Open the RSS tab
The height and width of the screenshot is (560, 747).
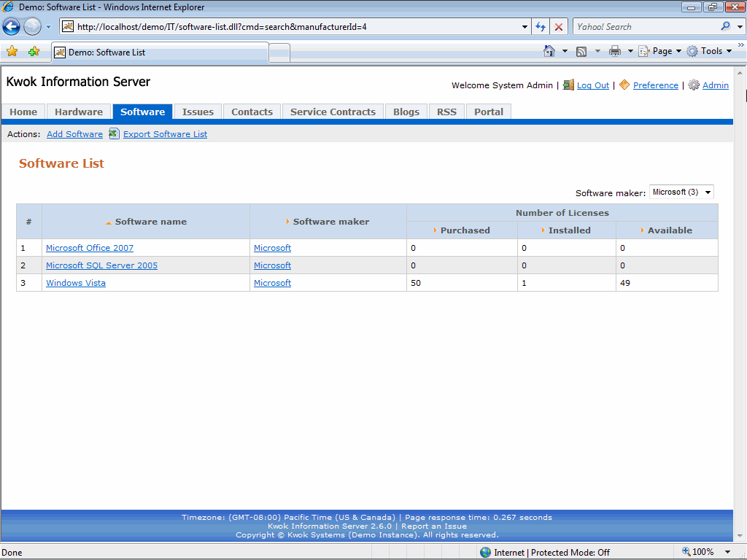(x=447, y=112)
